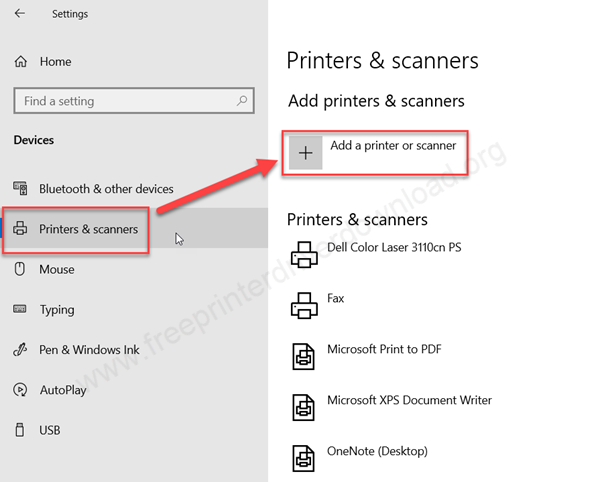Select Printers & scanners in sidebar
600x482 pixels.
point(88,230)
